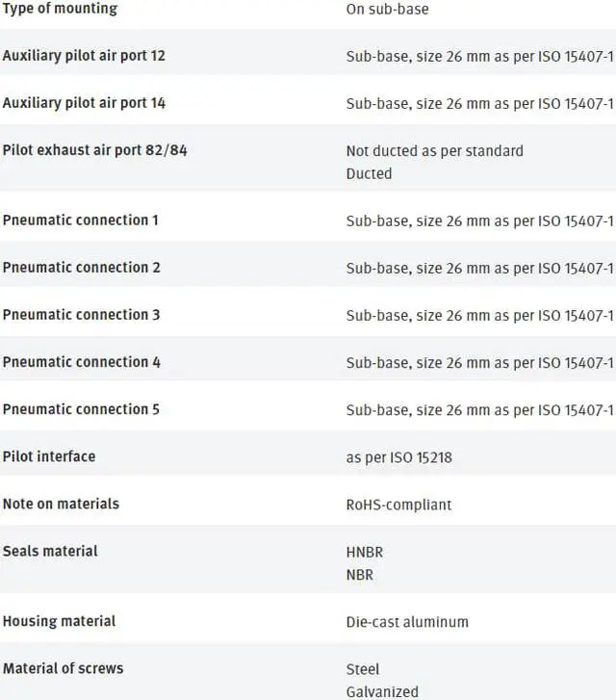Click the On sub-base mounting value

(x=387, y=10)
